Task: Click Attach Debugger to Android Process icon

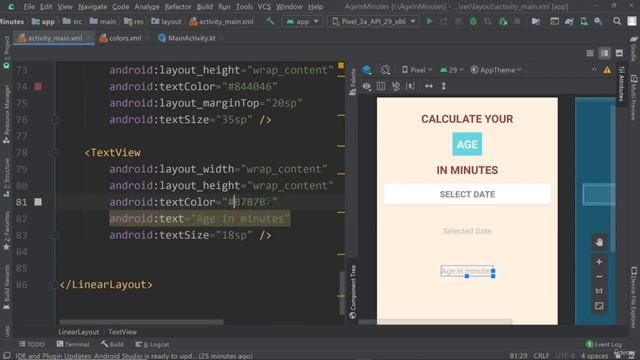Action: point(503,21)
